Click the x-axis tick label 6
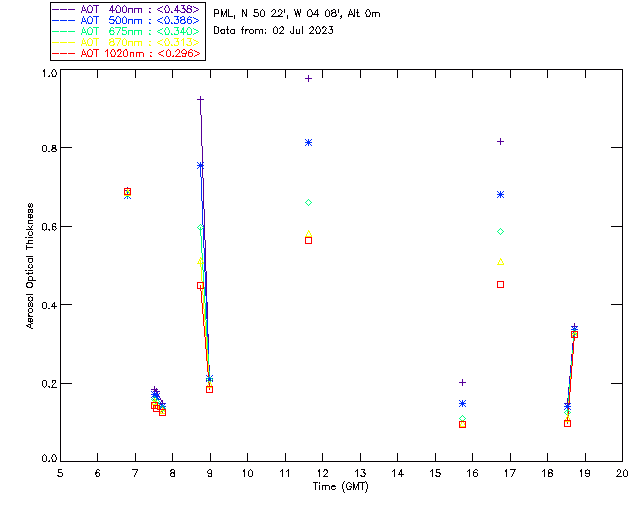The width and height of the screenshot is (640, 512). 98,473
